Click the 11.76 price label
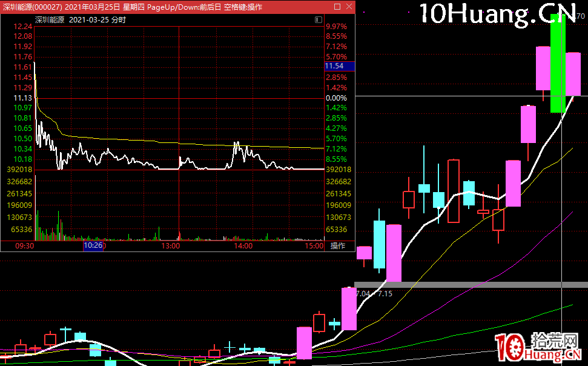This screenshot has height=366, width=588. coord(23,57)
